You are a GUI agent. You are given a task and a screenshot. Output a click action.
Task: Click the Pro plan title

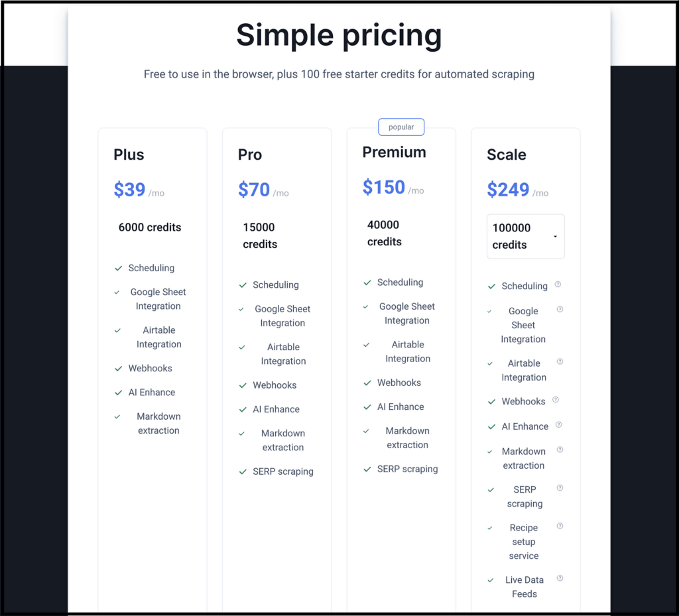click(250, 154)
